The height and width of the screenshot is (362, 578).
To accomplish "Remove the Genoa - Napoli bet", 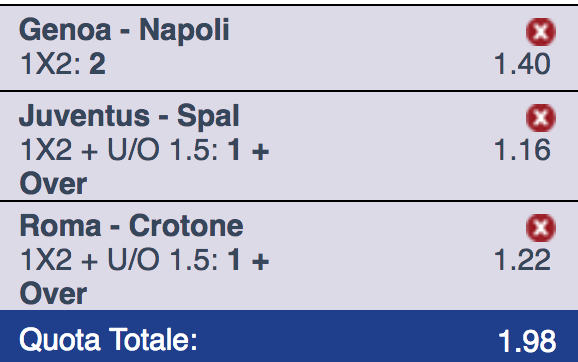I will [541, 32].
